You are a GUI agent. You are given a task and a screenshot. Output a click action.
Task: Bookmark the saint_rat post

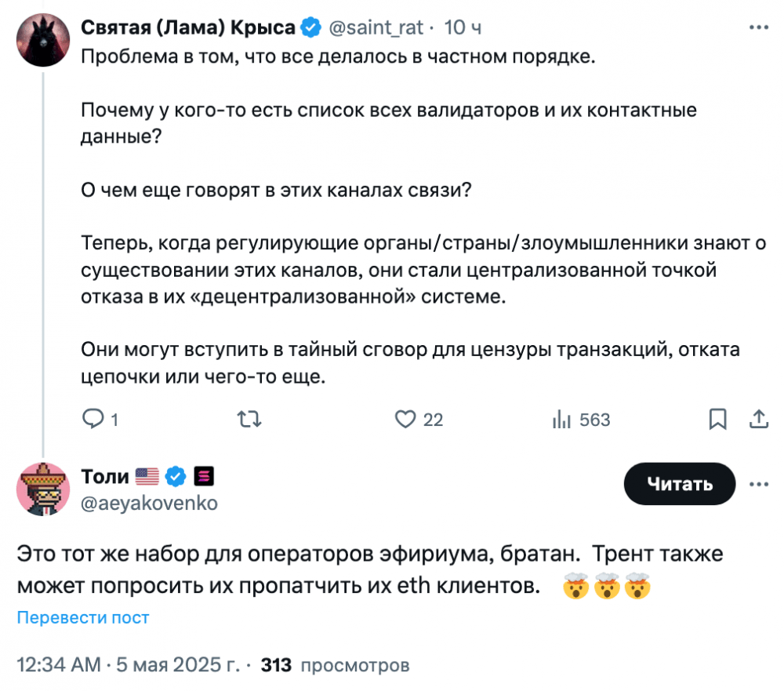717,419
